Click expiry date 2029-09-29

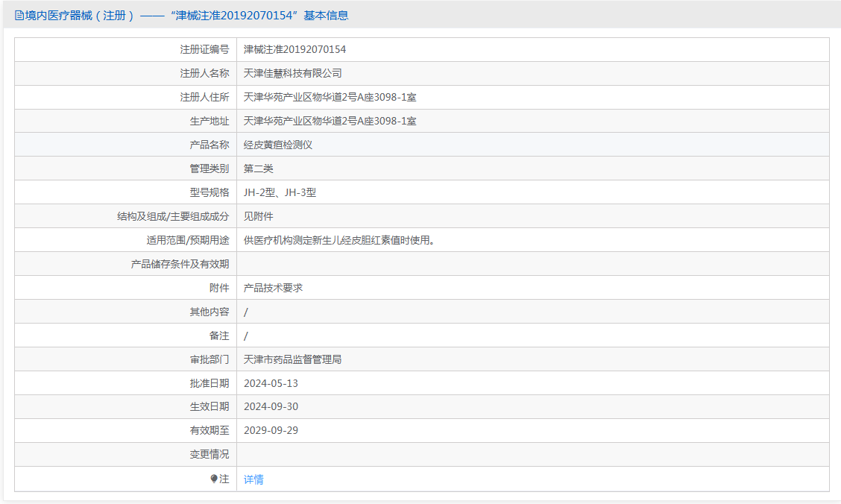coord(271,430)
